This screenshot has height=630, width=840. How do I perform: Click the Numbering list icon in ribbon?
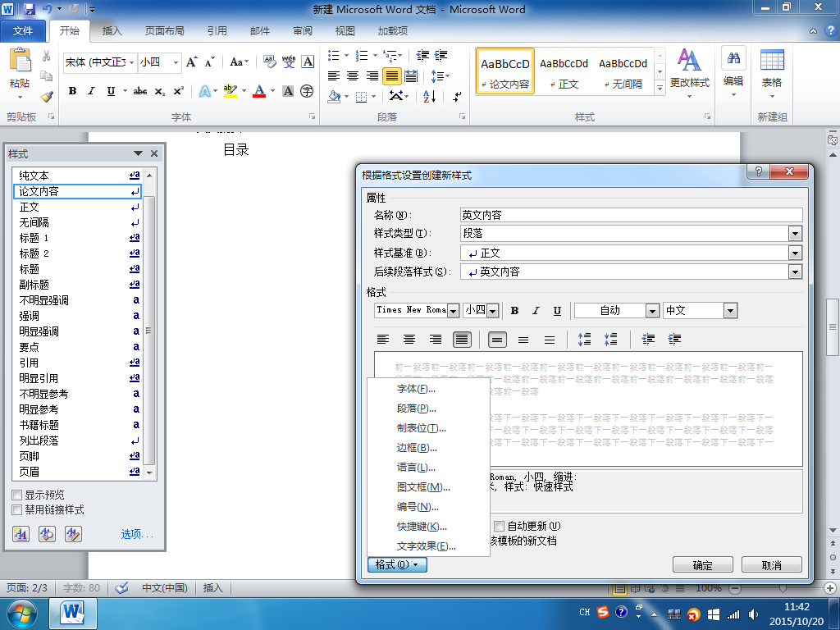[362, 55]
